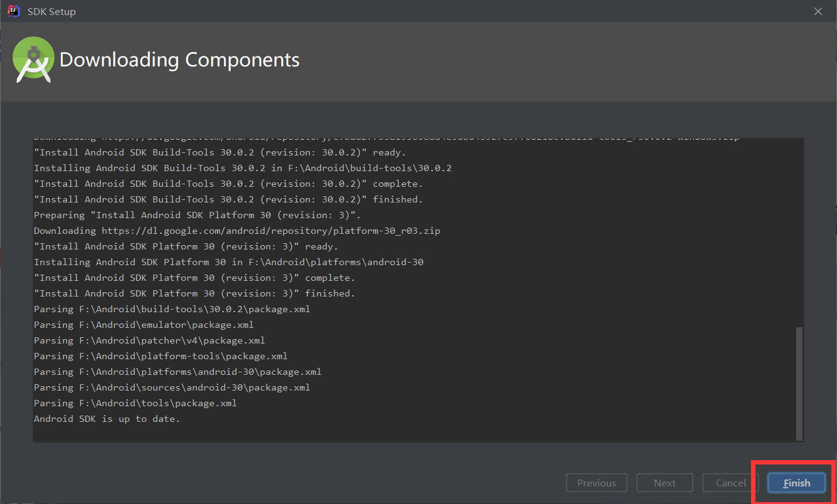The height and width of the screenshot is (504, 837).
Task: Click the log scrollbar thumb
Action: (x=799, y=383)
